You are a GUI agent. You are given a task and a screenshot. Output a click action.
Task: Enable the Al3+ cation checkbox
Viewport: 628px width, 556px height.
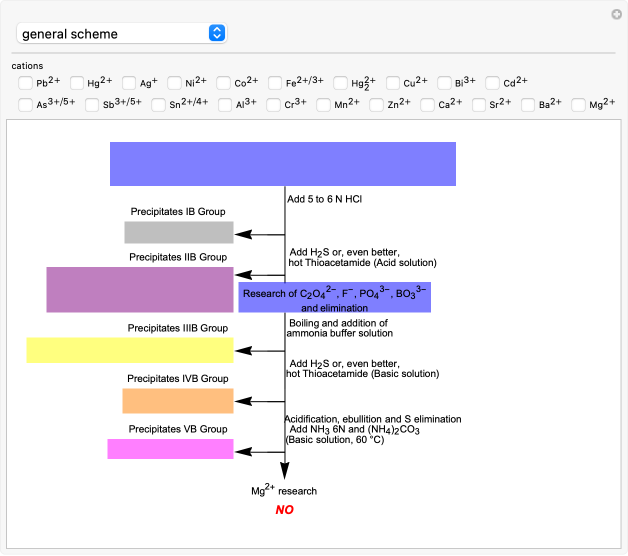point(226,104)
